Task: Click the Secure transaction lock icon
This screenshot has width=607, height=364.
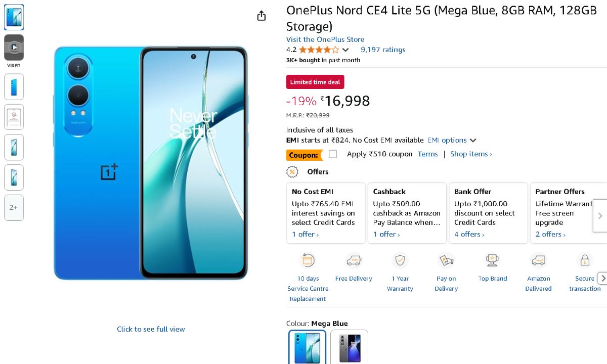Action: click(584, 260)
